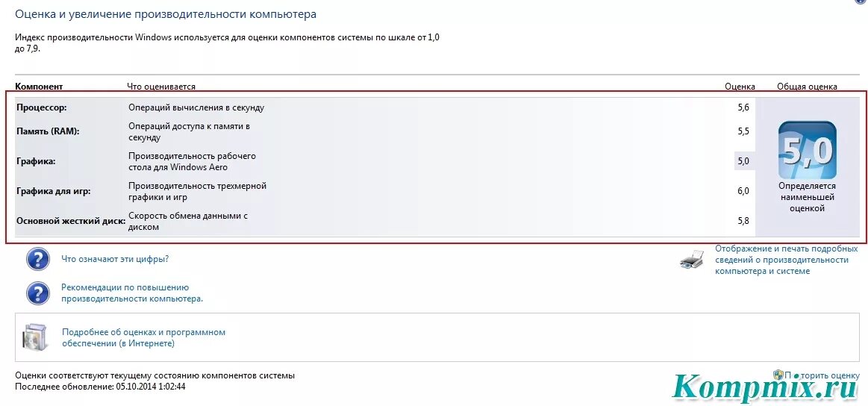
Task: Open 'Что означают эти цифры?' link
Action: tap(115, 259)
